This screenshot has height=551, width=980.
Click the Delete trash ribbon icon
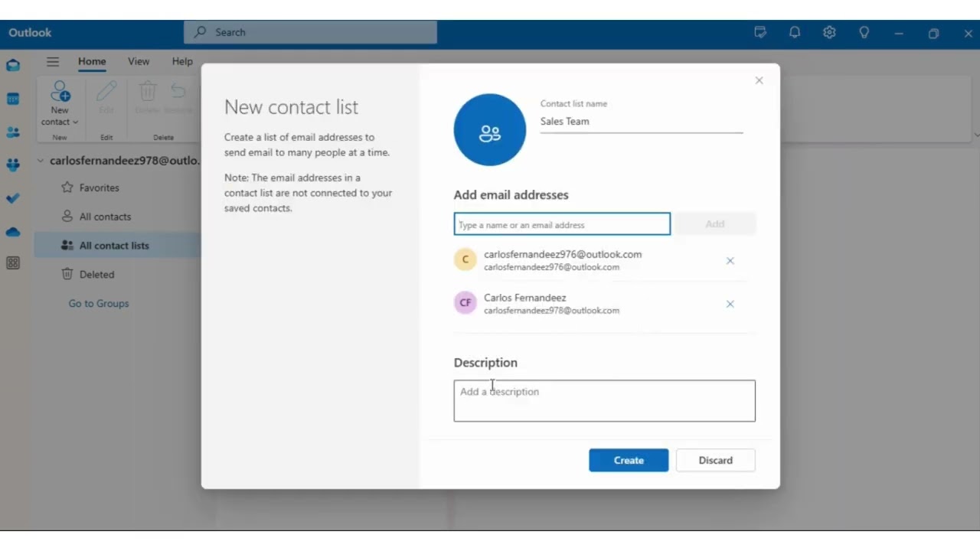coord(148,92)
